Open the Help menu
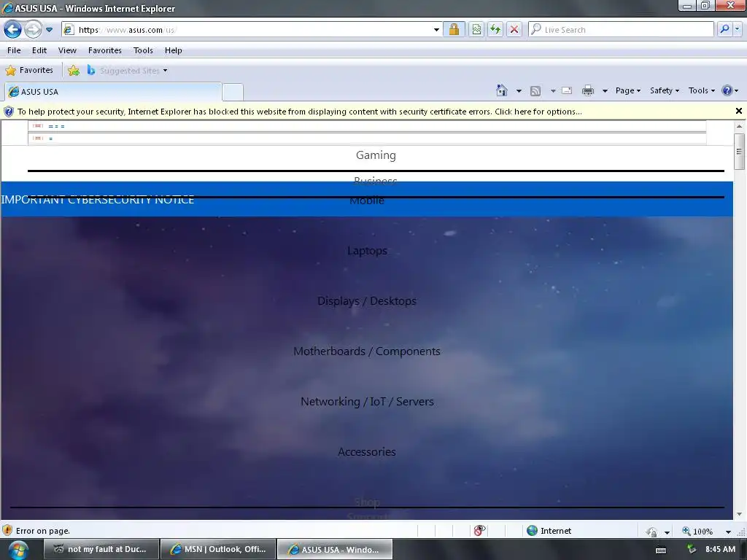The height and width of the screenshot is (560, 747). (x=174, y=50)
